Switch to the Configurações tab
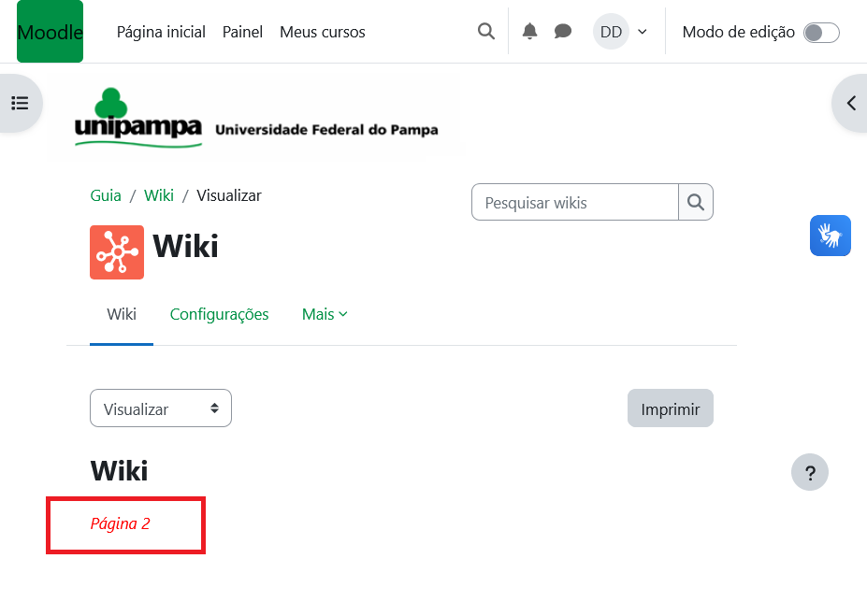The width and height of the screenshot is (867, 616). coord(220,314)
